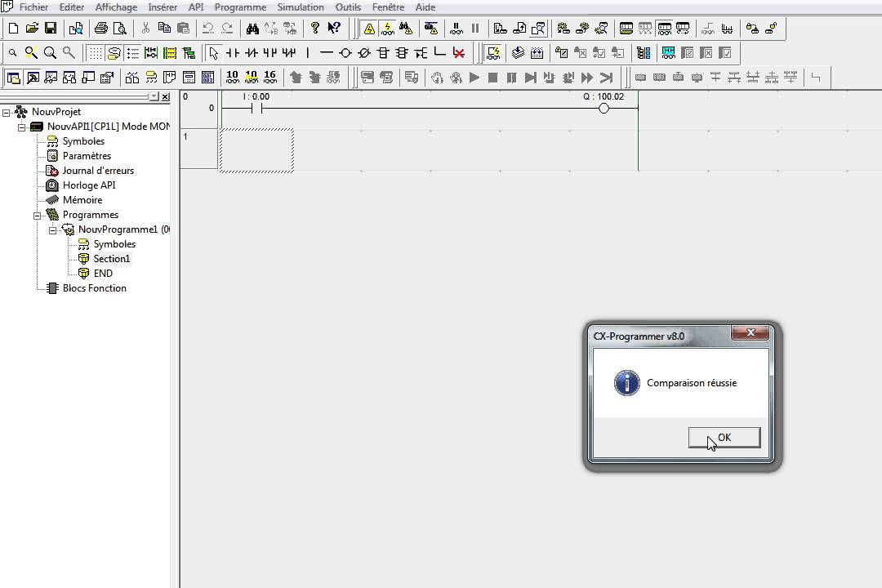This screenshot has height=588, width=882.
Task: Insert a vertical line
Action: [x=308, y=53]
